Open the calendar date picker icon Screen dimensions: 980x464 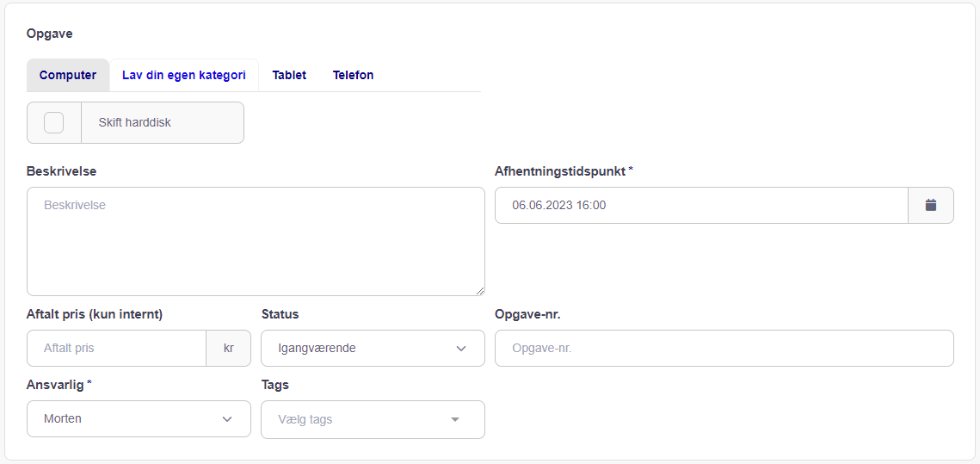pyautogui.click(x=931, y=205)
